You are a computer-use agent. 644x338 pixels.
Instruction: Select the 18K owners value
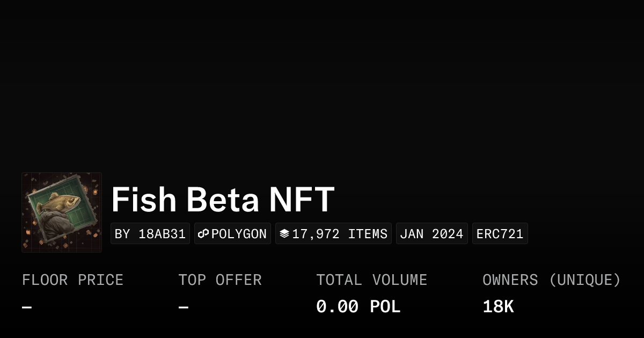498,307
